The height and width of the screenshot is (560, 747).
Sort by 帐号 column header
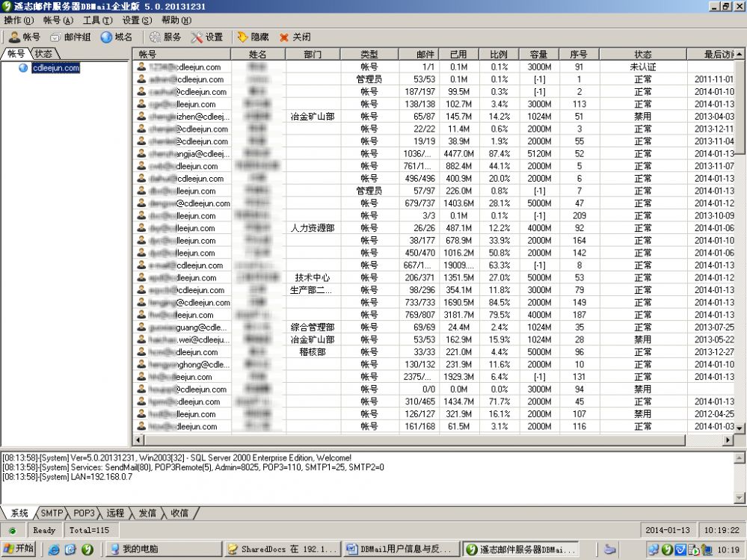pyautogui.click(x=182, y=55)
